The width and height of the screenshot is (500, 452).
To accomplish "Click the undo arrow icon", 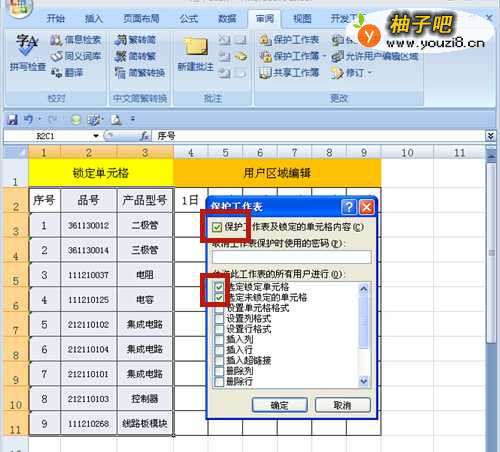I will point(28,119).
